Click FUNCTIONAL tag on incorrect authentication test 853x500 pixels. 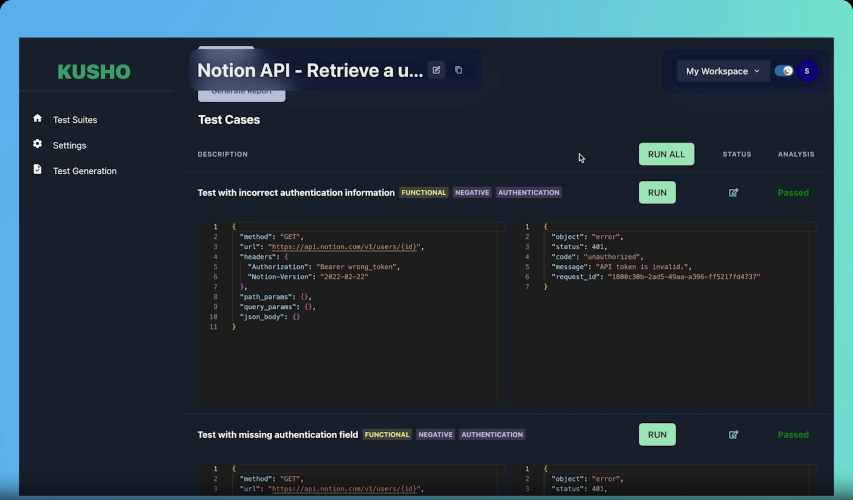(x=424, y=193)
